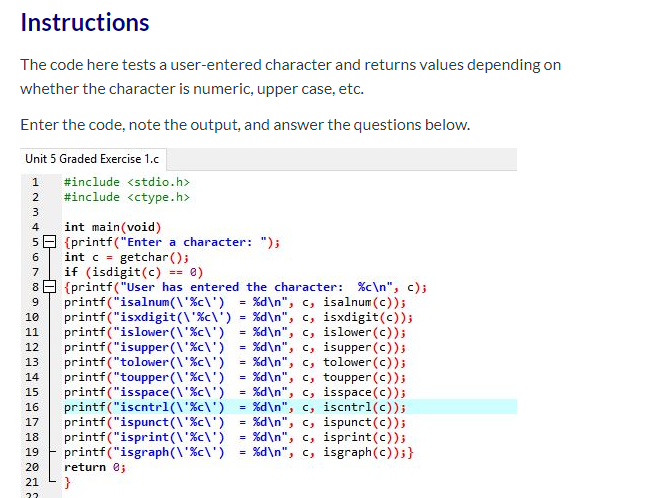Click the empty tab bar area beside the file tab
The height and width of the screenshot is (498, 658).
342,159
